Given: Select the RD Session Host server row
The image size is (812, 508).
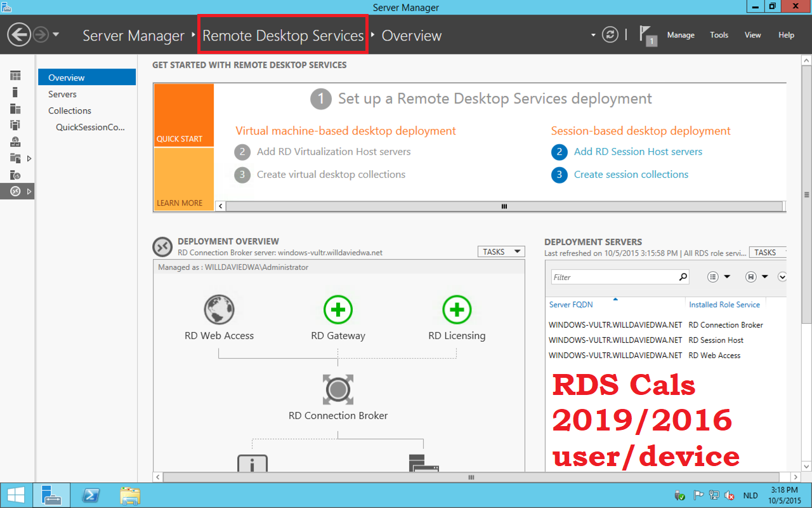Looking at the screenshot, I should [666, 340].
